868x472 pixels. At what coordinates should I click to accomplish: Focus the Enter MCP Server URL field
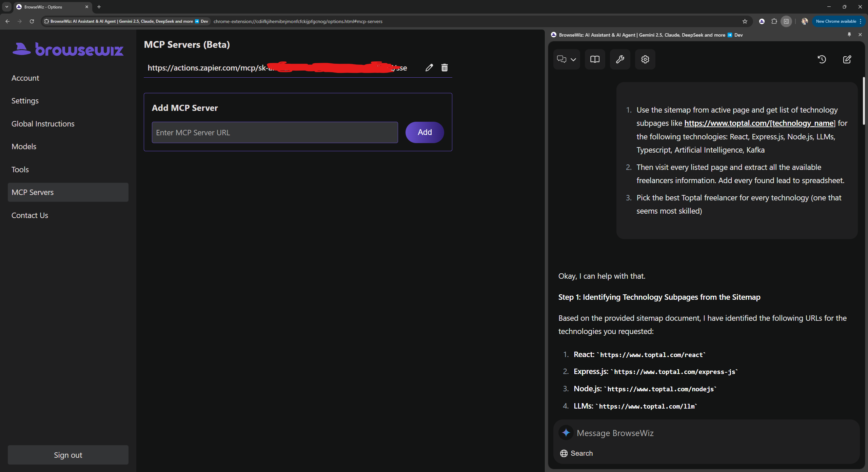click(275, 133)
